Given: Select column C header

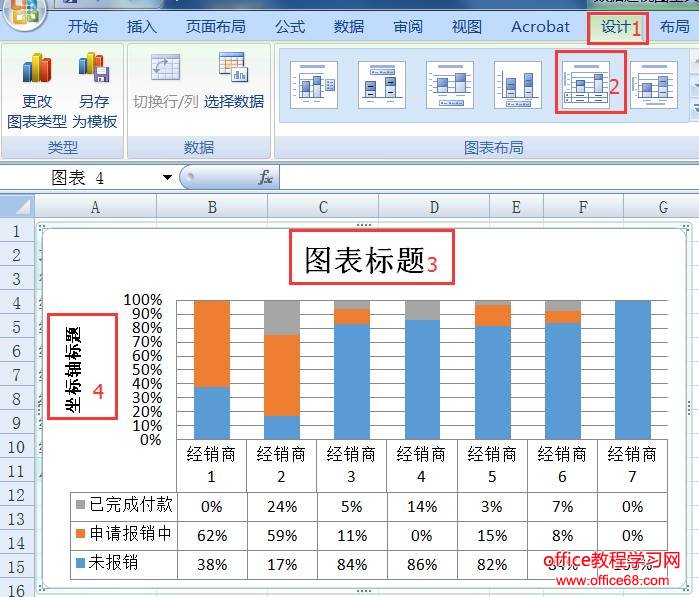Looking at the screenshot, I should (x=323, y=207).
